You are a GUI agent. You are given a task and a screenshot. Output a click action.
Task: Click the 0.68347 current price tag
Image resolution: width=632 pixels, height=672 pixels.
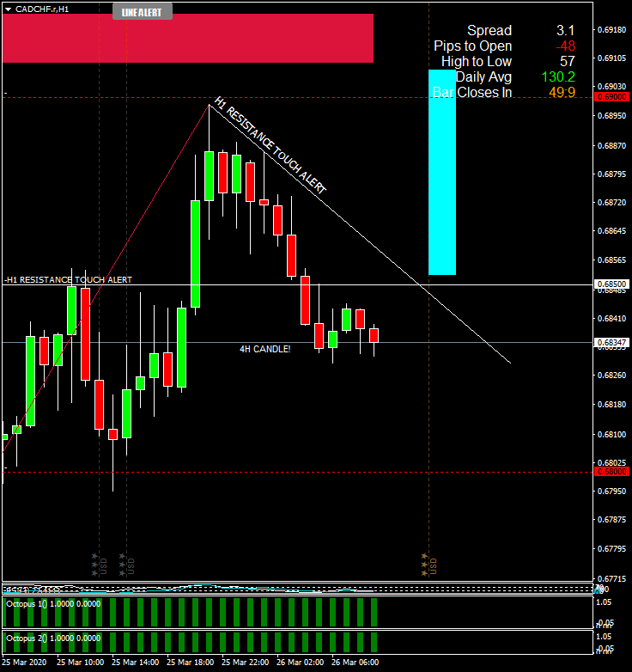[x=611, y=342]
